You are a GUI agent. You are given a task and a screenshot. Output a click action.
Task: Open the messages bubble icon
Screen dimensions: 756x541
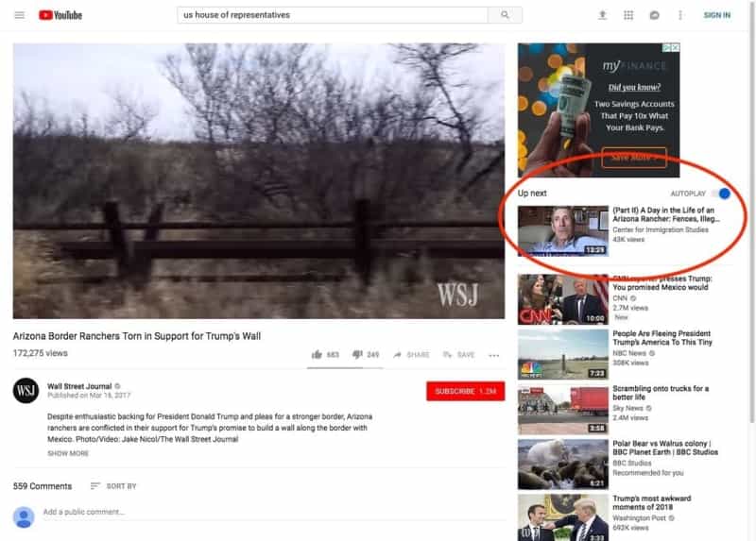click(x=654, y=15)
